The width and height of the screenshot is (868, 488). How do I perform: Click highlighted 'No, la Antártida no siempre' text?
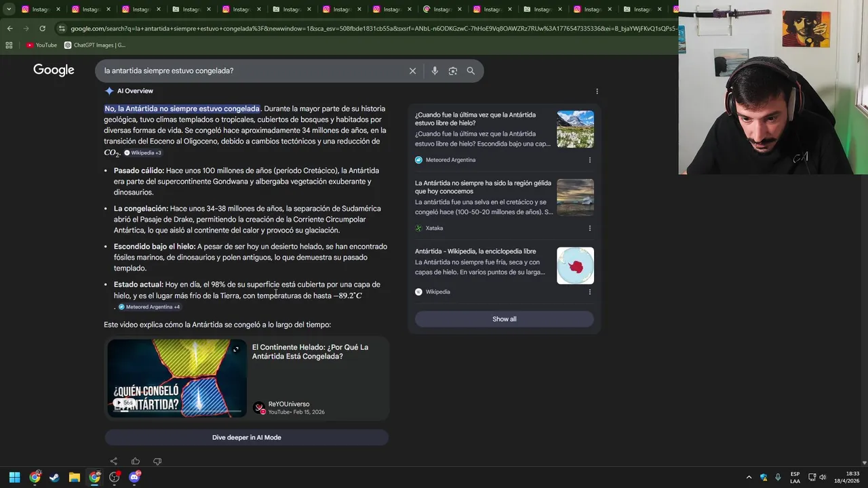182,108
